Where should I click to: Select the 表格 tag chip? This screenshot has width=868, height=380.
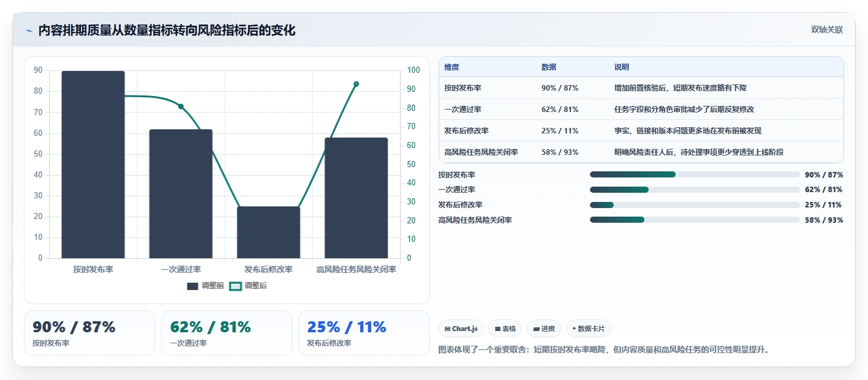point(505,329)
